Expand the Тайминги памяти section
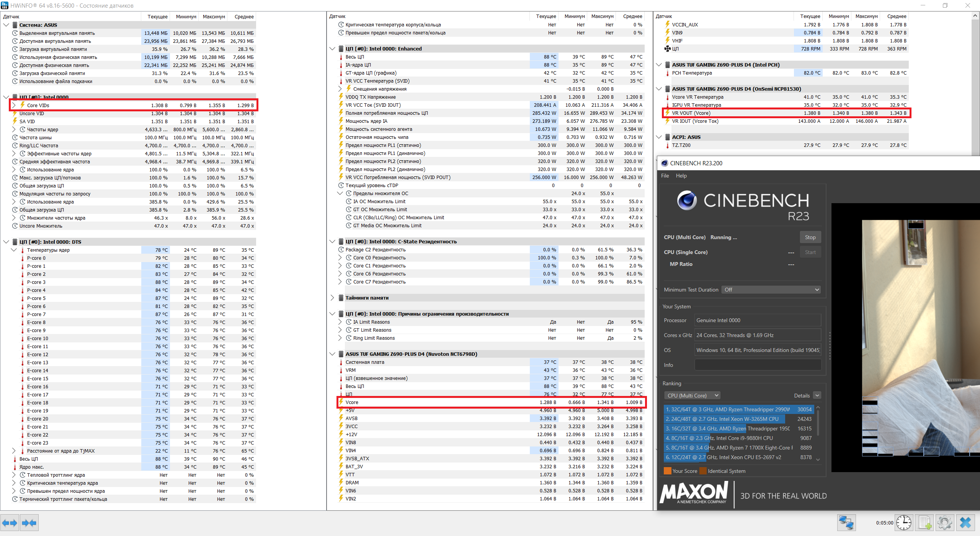The width and height of the screenshot is (980, 536). point(332,298)
